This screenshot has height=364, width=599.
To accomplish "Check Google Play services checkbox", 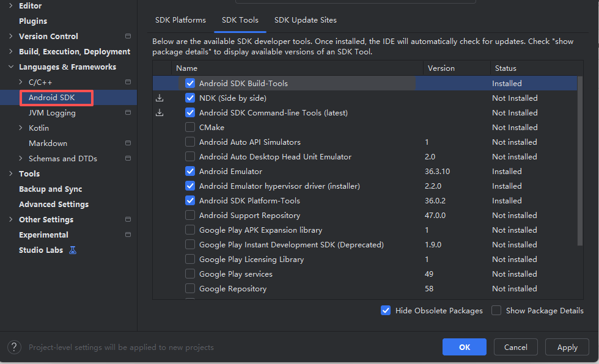I will [190, 274].
